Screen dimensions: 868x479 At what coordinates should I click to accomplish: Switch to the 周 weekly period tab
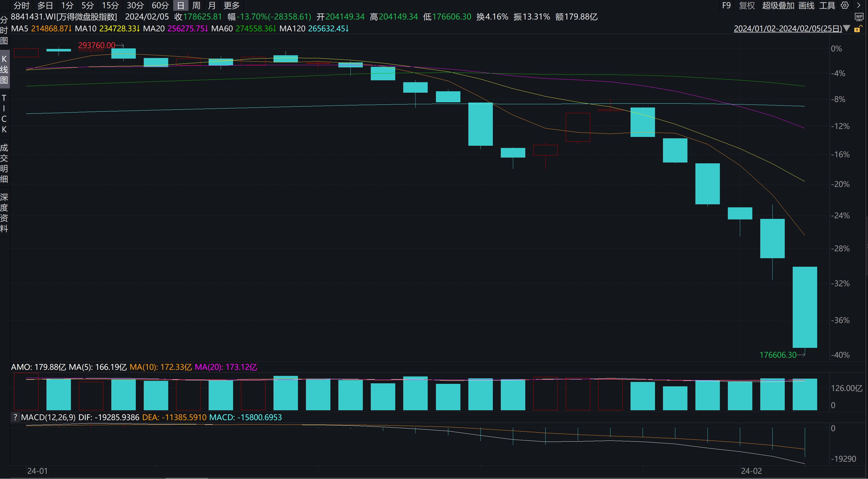click(x=196, y=5)
